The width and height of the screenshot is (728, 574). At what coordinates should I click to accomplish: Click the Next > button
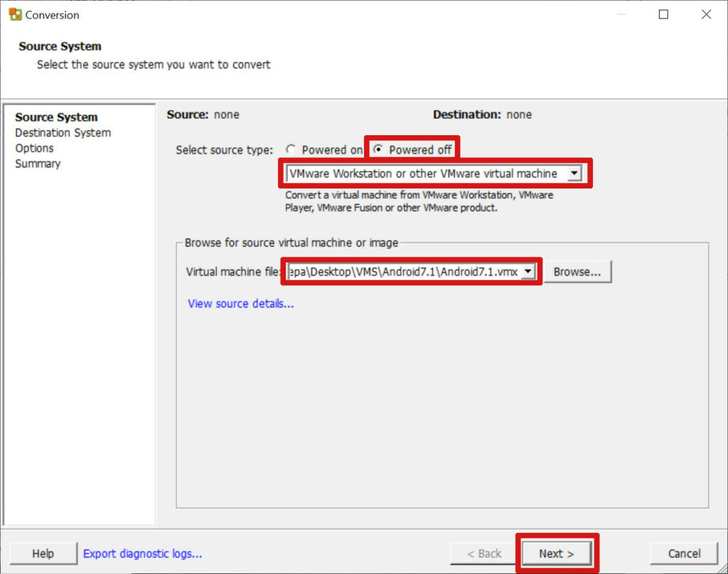[557, 553]
